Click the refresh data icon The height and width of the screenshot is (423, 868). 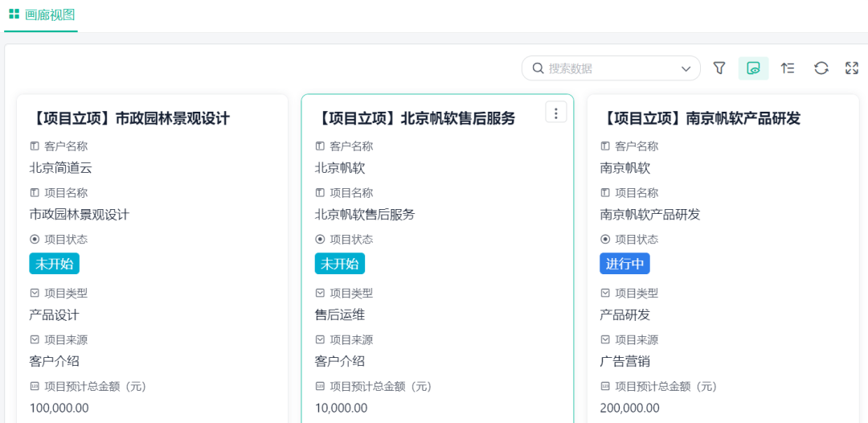pyautogui.click(x=821, y=68)
